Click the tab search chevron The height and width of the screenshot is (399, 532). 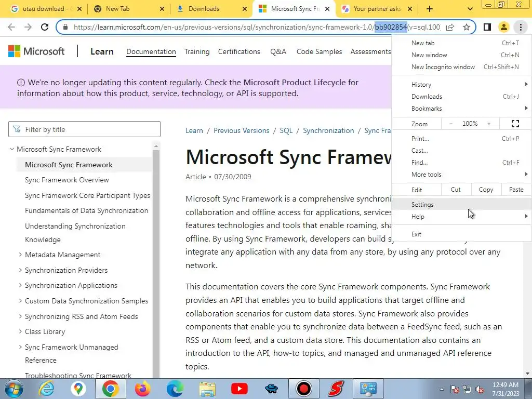tap(470, 9)
